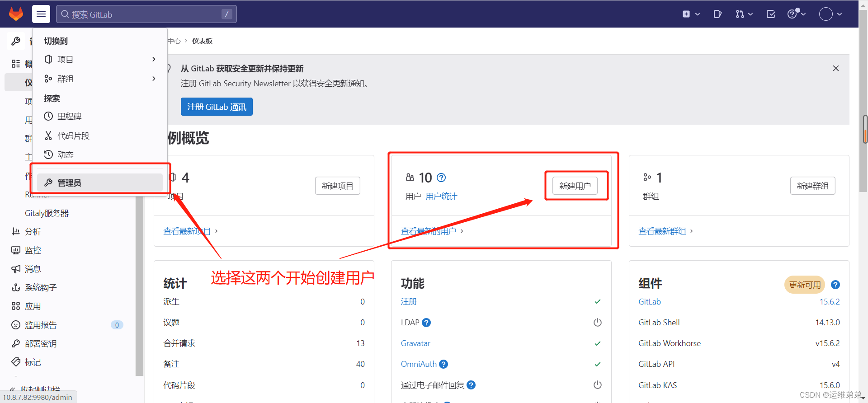The image size is (868, 403).
Task: Click the 15.6.2 version link
Action: (x=830, y=301)
